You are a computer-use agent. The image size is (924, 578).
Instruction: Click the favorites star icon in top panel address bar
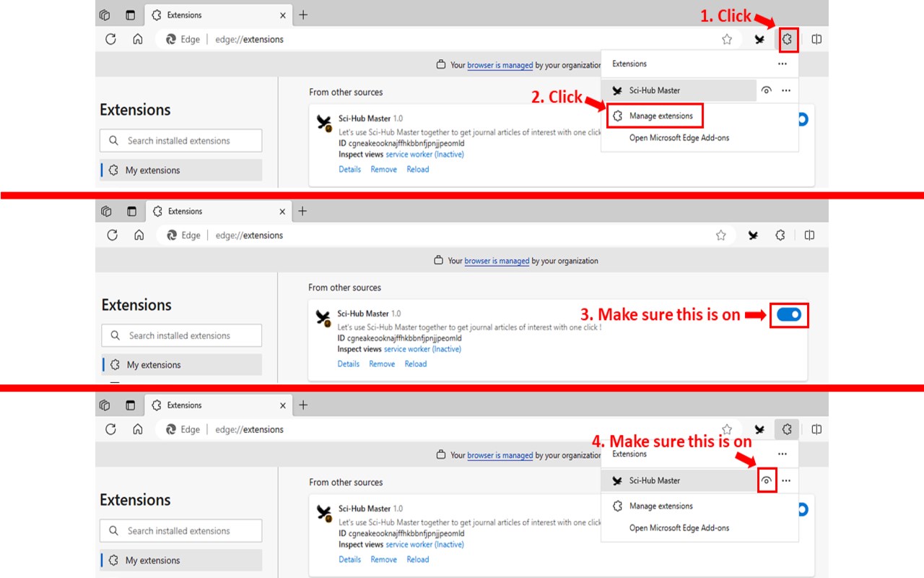(x=727, y=40)
